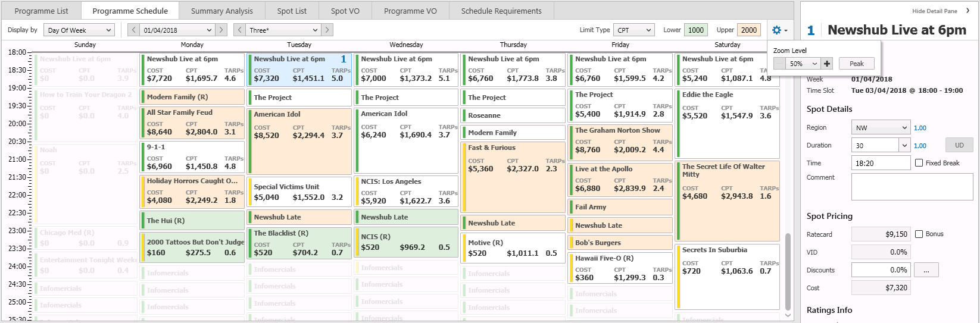Select Saturday Eddie the Eagle block
Screen dimensions: 980x323
click(728, 123)
